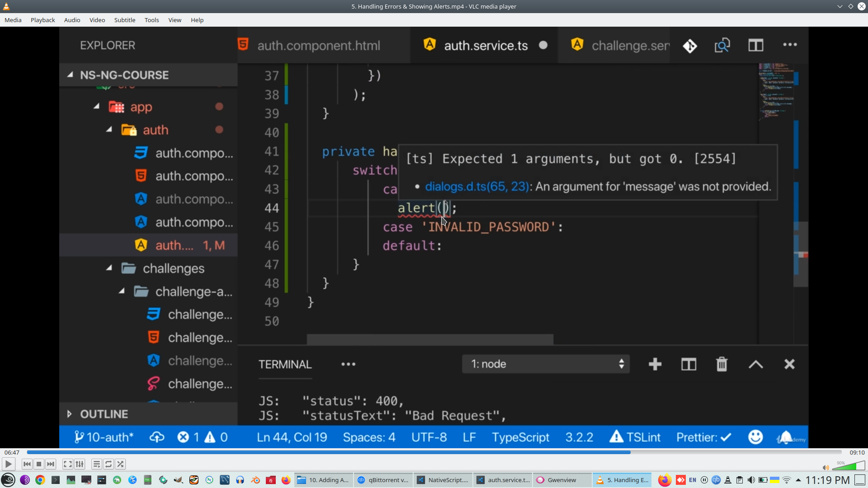Toggle random shuffle playback
Image resolution: width=868 pixels, height=488 pixels.
click(120, 464)
